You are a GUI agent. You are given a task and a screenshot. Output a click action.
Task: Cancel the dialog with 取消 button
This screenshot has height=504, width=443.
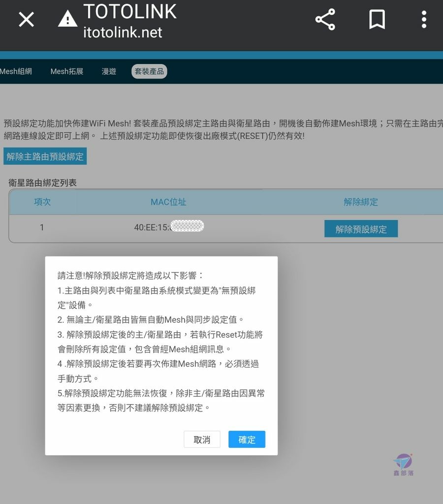point(202,440)
